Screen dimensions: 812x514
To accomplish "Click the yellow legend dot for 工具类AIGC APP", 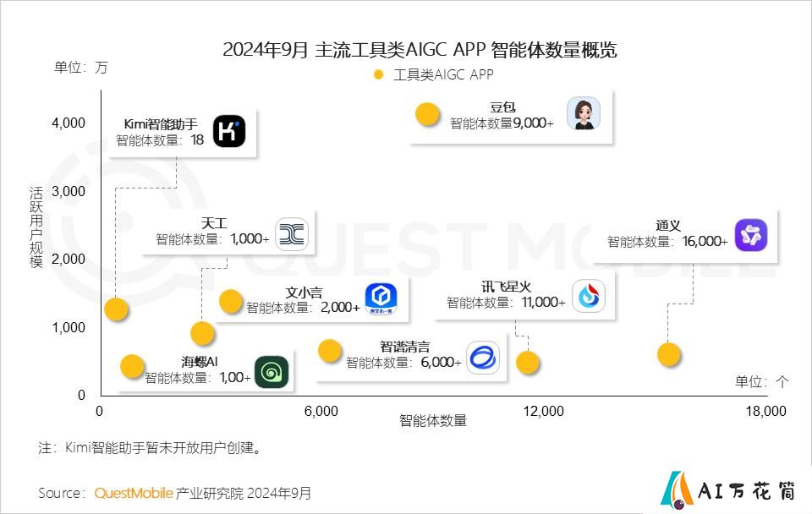I will 379,75.
